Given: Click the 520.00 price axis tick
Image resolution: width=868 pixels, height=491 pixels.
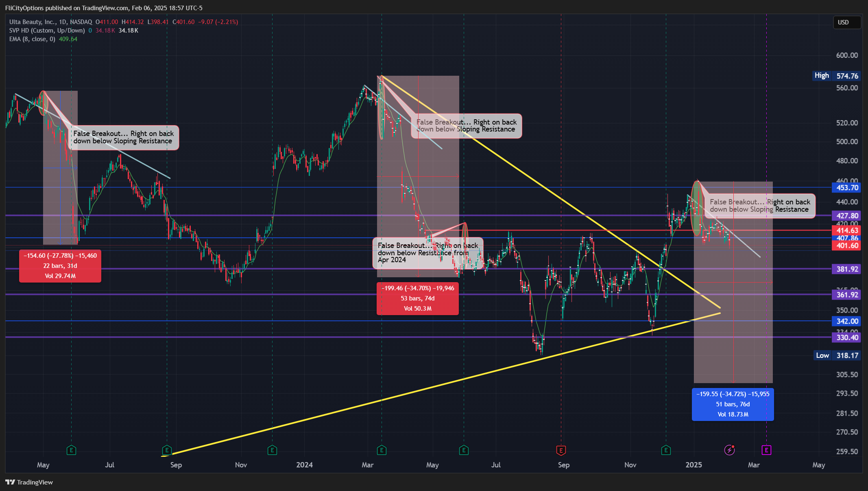Looking at the screenshot, I should [847, 123].
